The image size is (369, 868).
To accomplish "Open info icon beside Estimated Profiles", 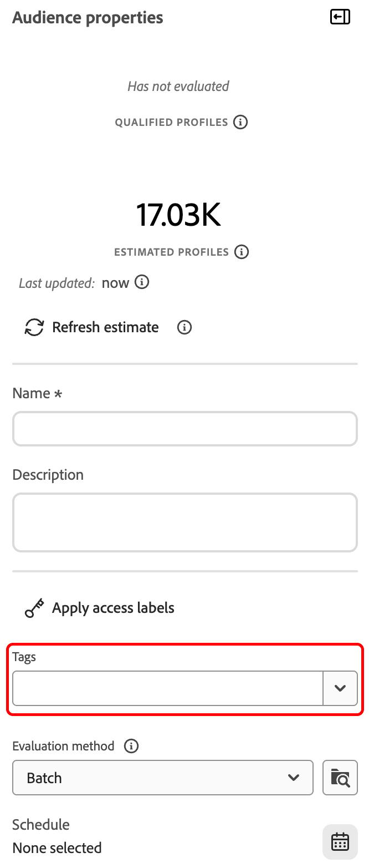I will pyautogui.click(x=242, y=252).
